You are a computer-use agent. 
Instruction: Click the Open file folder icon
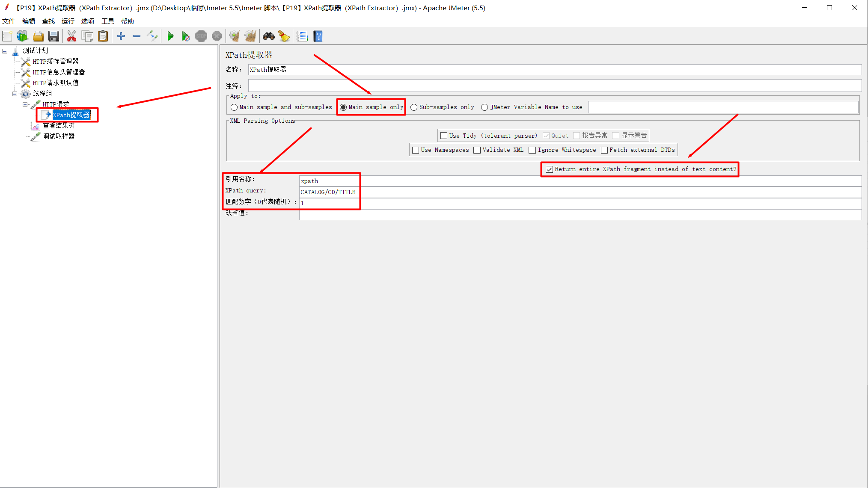point(38,36)
